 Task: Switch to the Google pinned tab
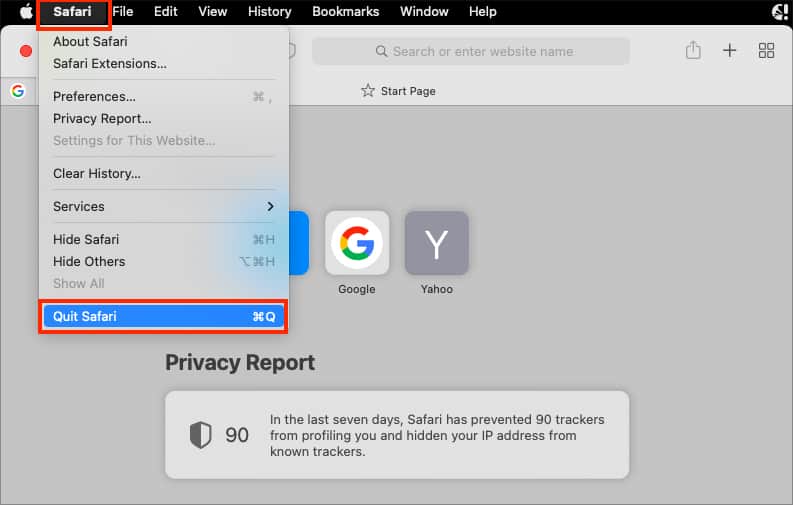(x=18, y=91)
